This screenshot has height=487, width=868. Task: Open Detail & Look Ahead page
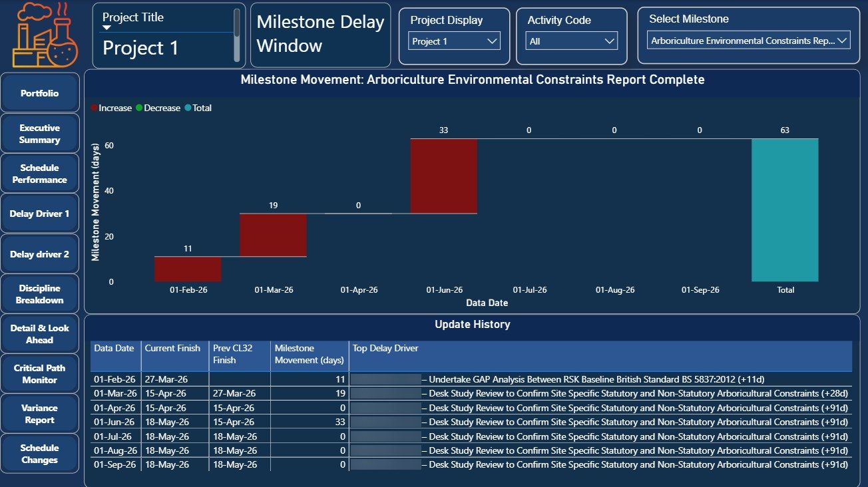(x=40, y=334)
